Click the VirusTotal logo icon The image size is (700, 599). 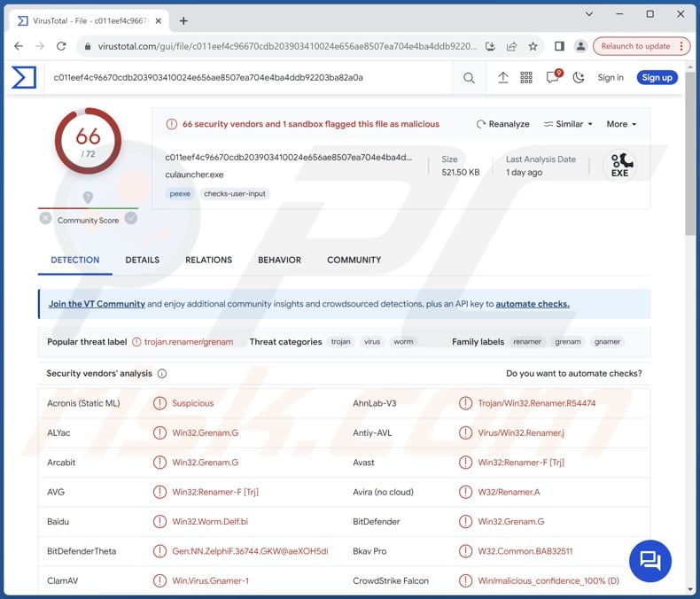tap(24, 77)
